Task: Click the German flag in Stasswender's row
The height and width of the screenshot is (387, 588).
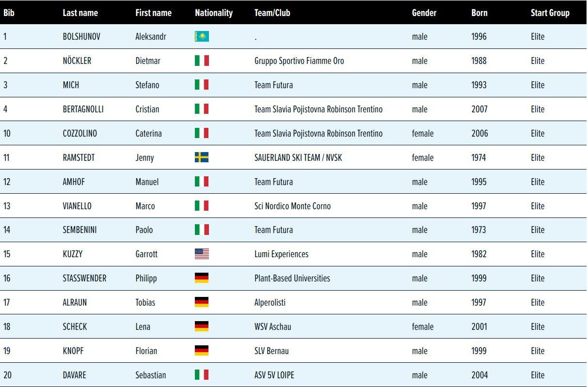Action: (202, 278)
